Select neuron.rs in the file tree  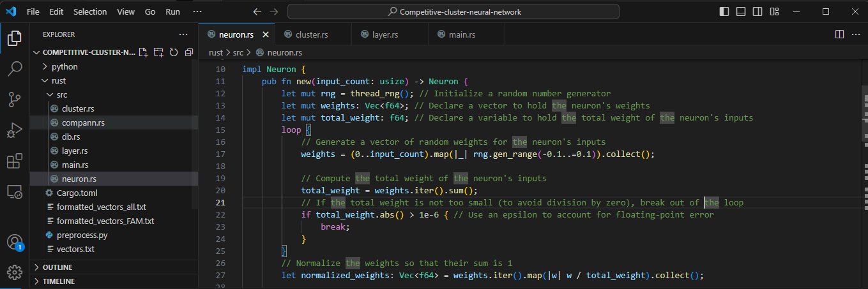coord(114,179)
